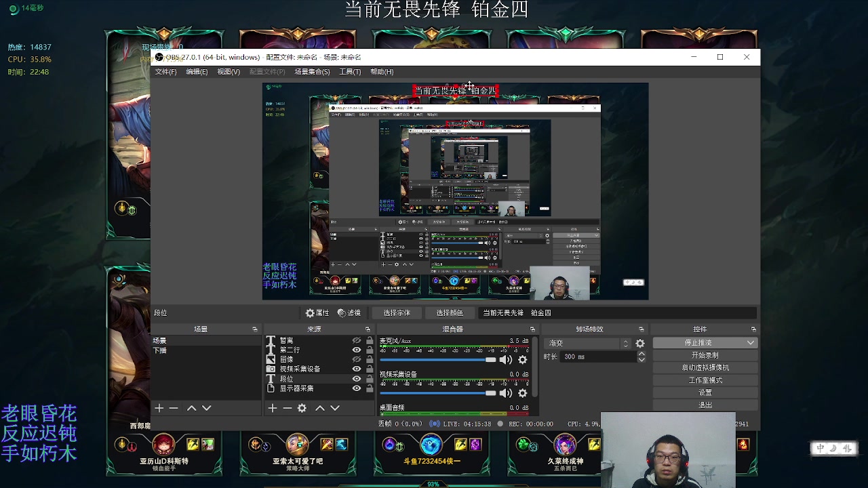Open source properties gear in sources toolbar
This screenshot has width=868, height=488.
pyautogui.click(x=302, y=408)
